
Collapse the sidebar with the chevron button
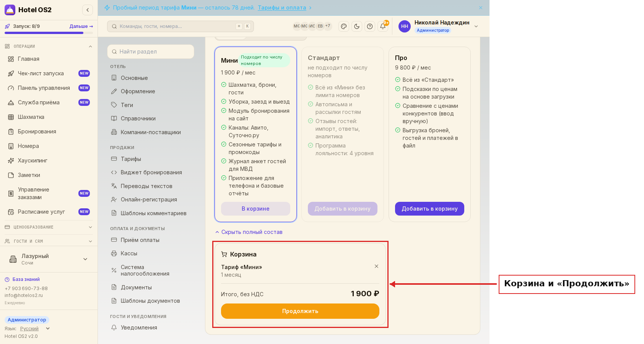coord(88,10)
